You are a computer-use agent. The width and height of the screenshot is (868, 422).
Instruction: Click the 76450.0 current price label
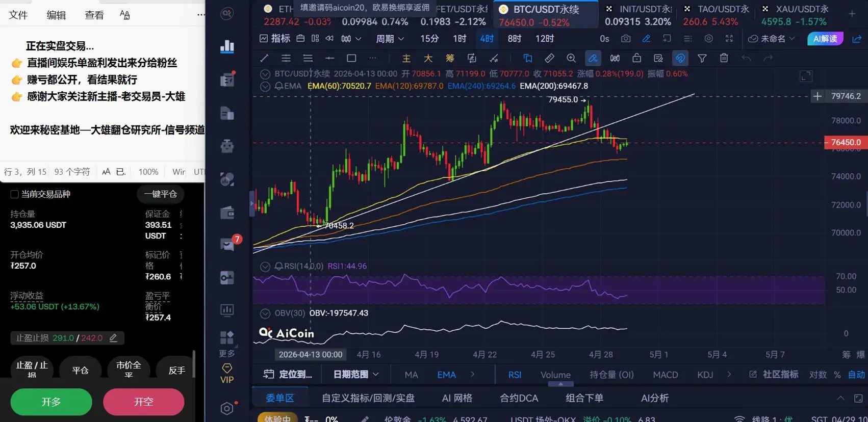845,143
